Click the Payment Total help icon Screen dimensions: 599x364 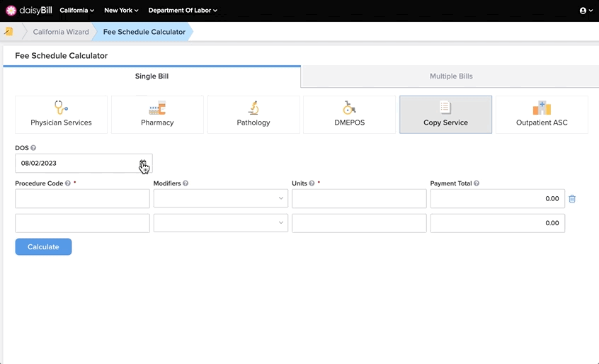(477, 183)
